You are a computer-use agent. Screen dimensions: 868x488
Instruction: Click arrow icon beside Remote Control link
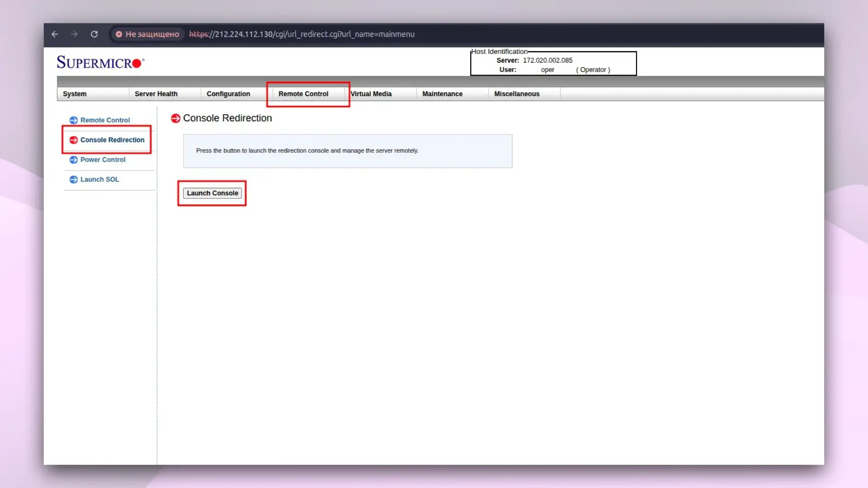tap(73, 120)
